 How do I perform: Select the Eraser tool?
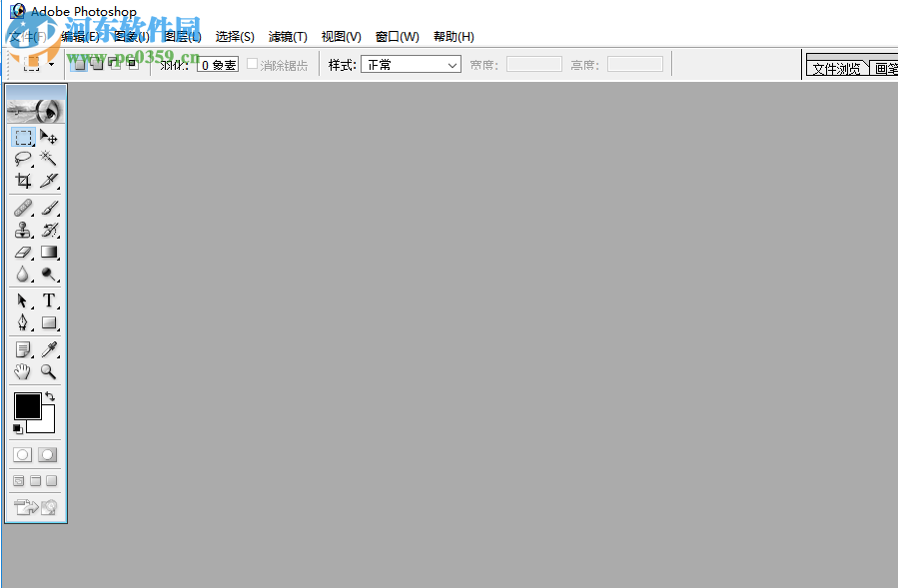[22, 253]
